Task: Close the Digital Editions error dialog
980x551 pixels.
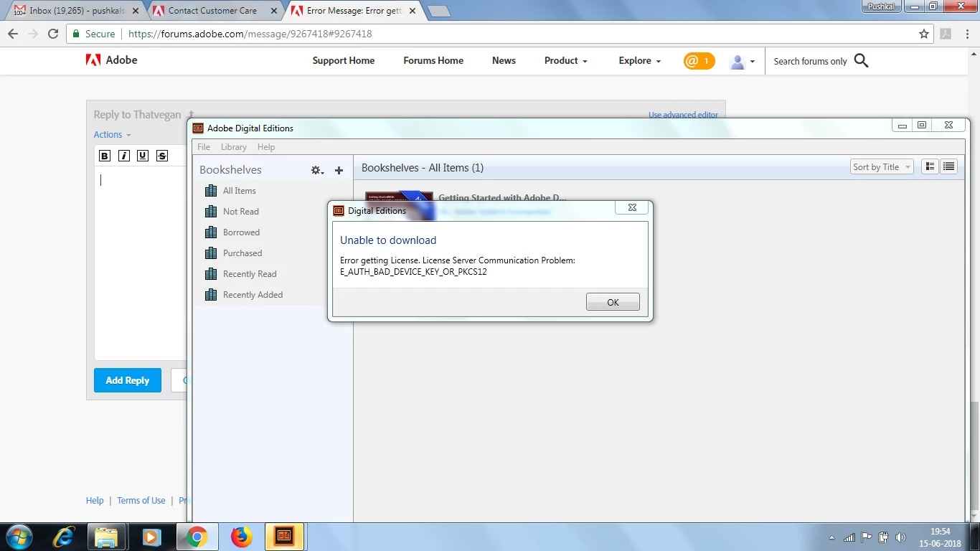Action: pos(632,207)
